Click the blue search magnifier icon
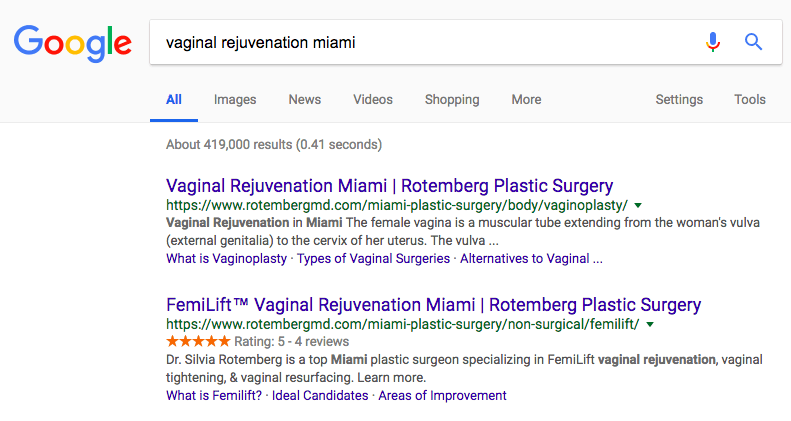The width and height of the screenshot is (791, 421). (x=754, y=42)
